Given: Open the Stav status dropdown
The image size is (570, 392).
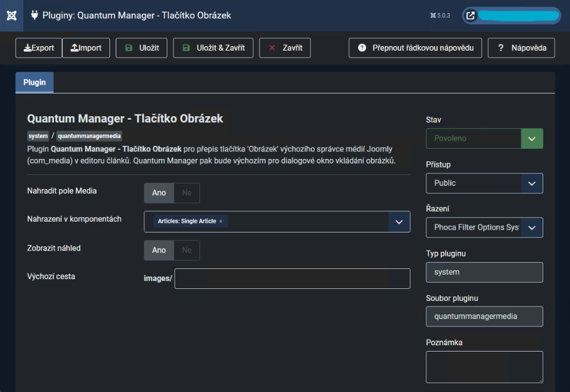Looking at the screenshot, I should point(484,138).
